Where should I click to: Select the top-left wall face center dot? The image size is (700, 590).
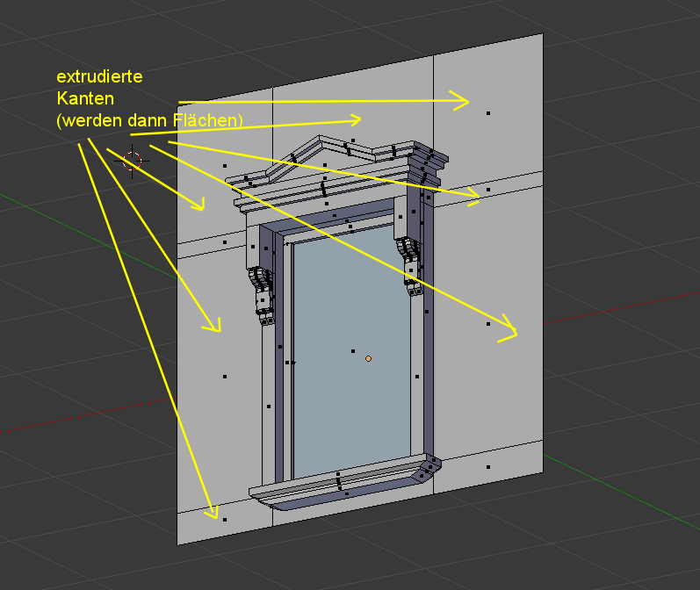225,166
